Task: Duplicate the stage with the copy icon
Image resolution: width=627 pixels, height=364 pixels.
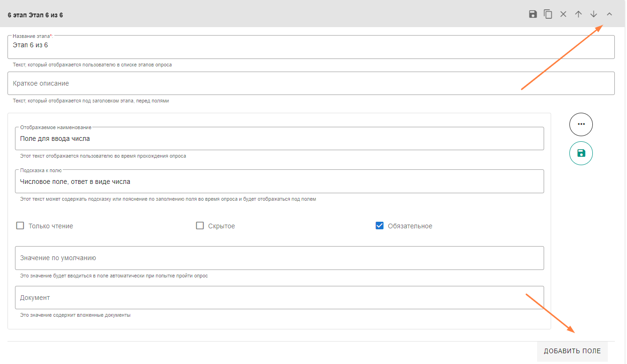Action: point(548,14)
